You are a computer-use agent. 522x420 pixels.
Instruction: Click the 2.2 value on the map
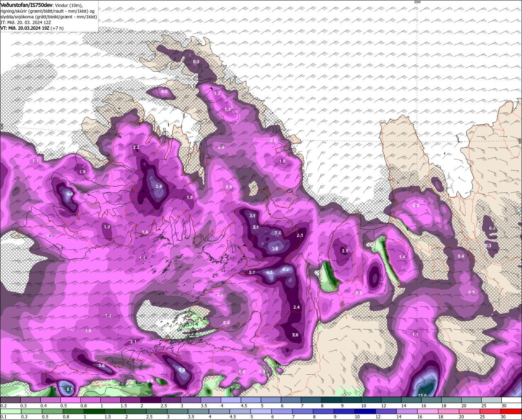(136, 147)
